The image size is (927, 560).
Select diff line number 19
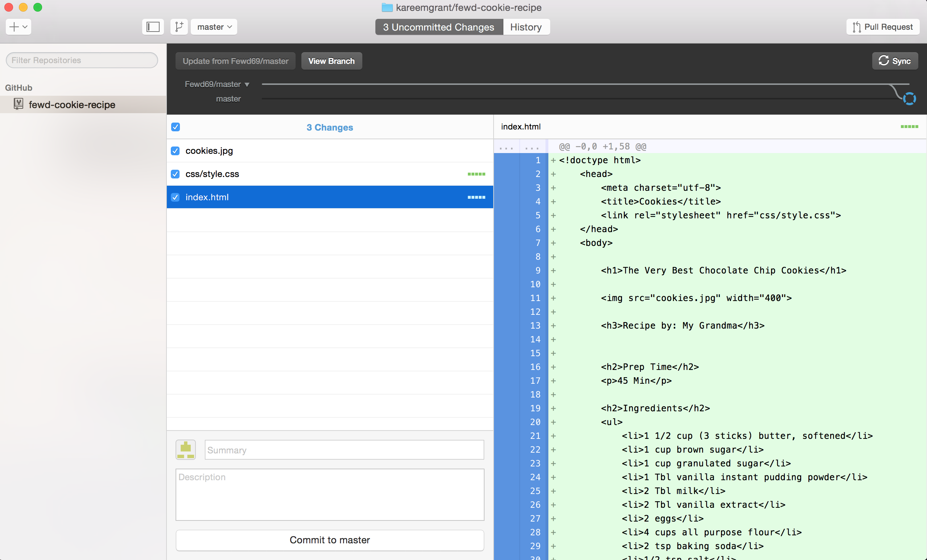[535, 408]
